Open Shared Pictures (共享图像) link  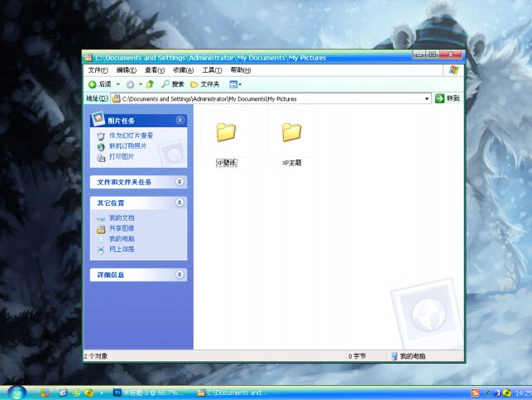click(x=122, y=228)
